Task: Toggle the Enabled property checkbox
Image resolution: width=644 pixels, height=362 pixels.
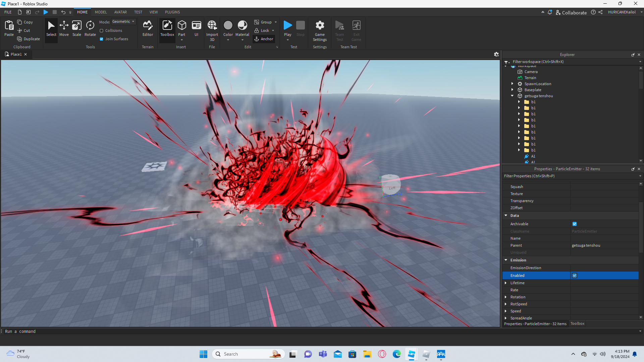Action: point(575,276)
